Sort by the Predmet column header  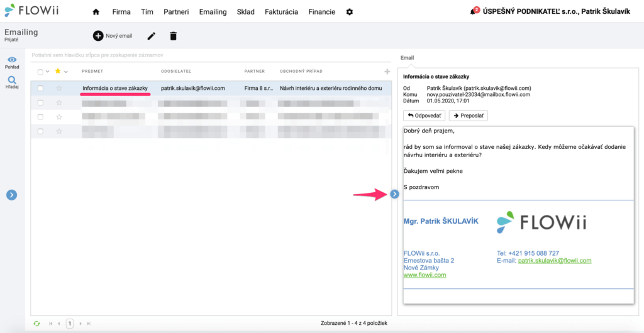(x=92, y=72)
